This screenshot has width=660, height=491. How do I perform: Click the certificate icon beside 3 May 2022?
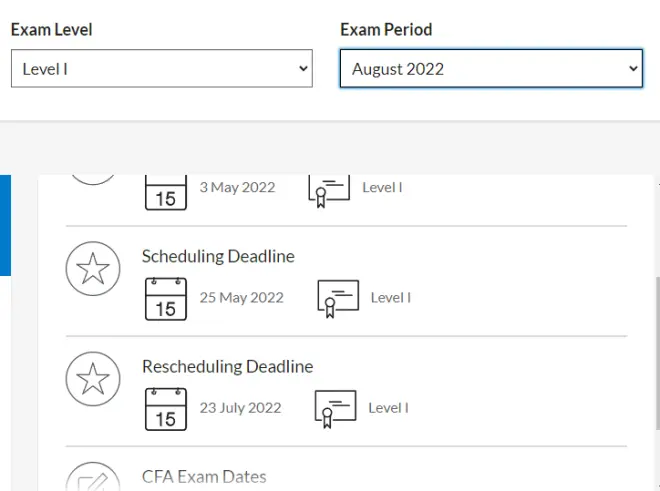[x=329, y=188]
